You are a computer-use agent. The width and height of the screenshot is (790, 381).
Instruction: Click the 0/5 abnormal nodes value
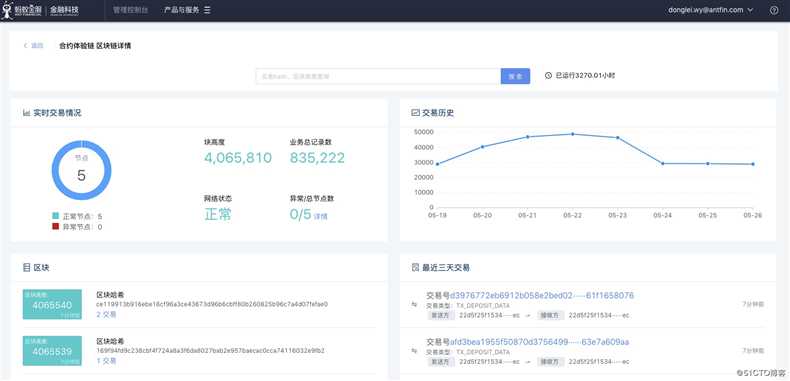300,214
